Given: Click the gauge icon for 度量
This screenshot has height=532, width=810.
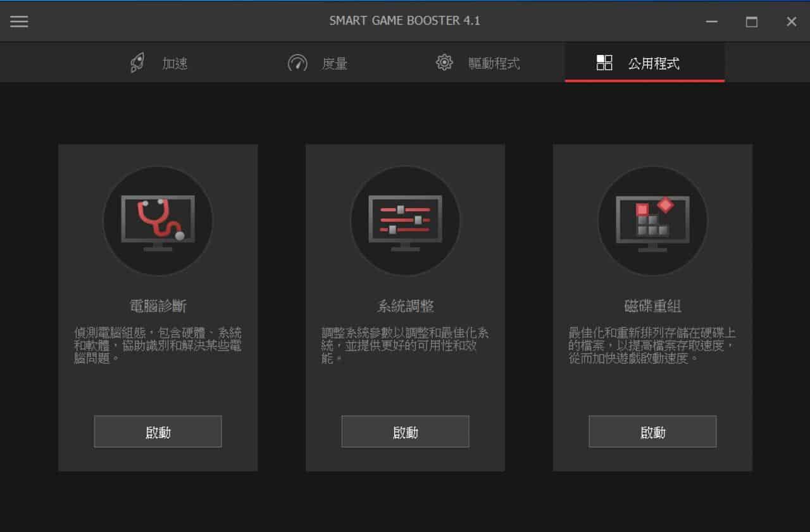Looking at the screenshot, I should pyautogui.click(x=297, y=63).
